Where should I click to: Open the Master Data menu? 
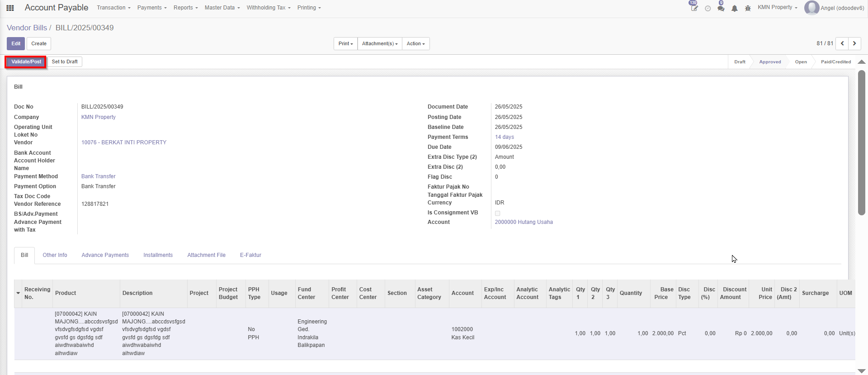(x=222, y=8)
